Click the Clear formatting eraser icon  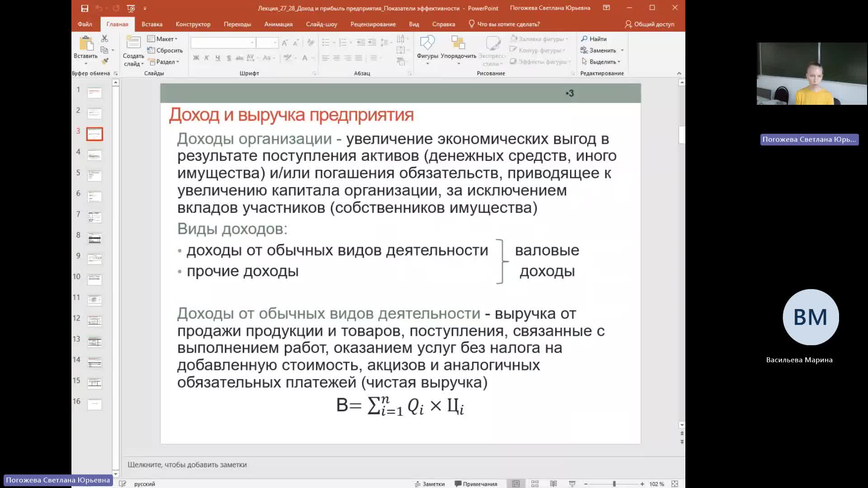click(x=311, y=43)
